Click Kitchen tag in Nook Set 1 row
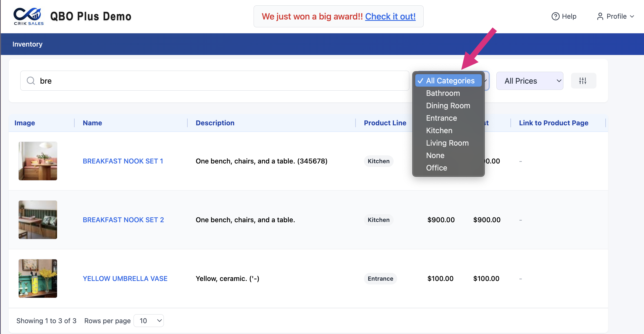This screenshot has height=334, width=644. [x=379, y=161]
